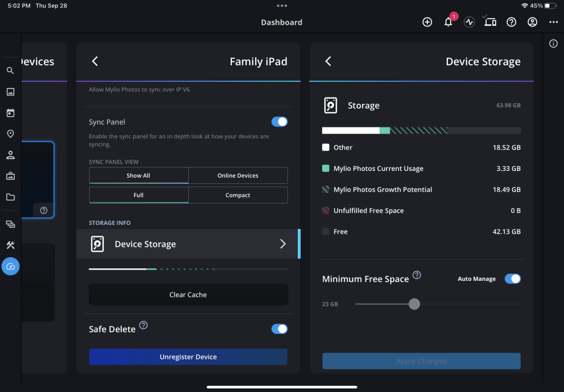Screen dimensions: 564x392
Task: Toggle the Auto Manage switch
Action: tap(513, 279)
